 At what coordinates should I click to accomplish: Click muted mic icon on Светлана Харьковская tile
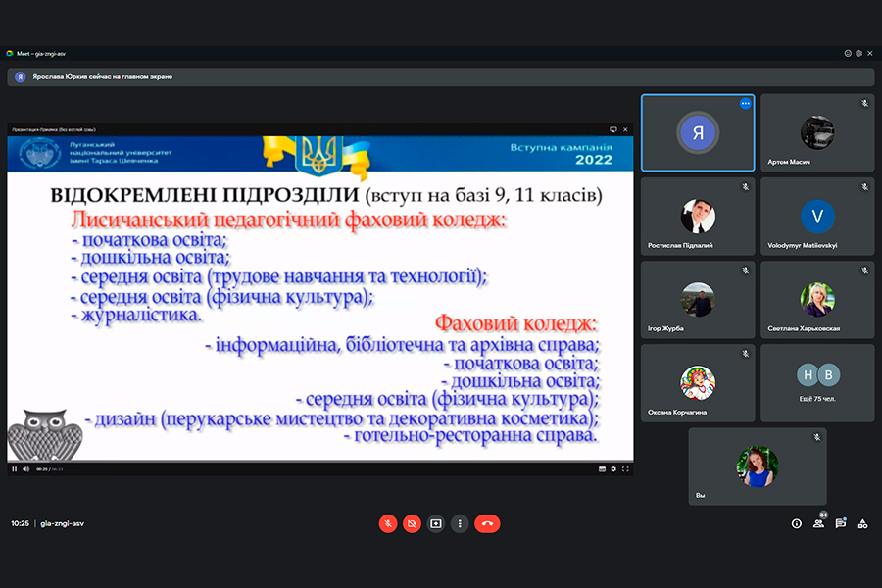864,270
